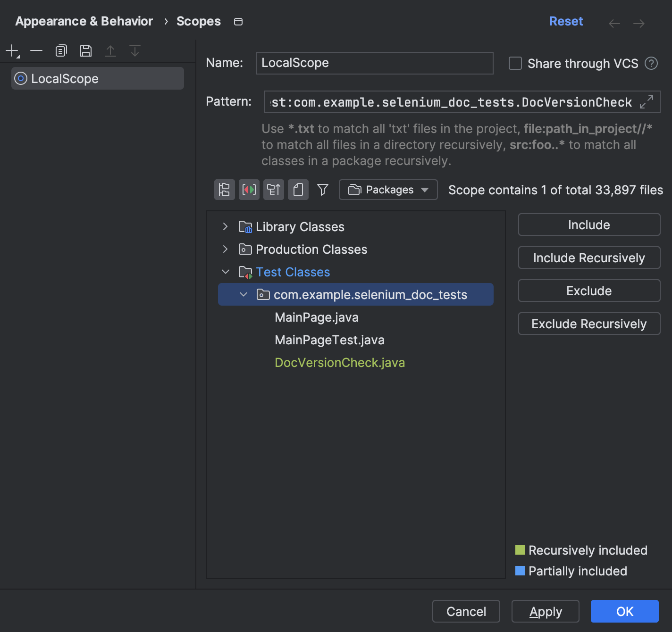Click the Copy configuration icon
This screenshot has width=672, height=632.
click(61, 51)
